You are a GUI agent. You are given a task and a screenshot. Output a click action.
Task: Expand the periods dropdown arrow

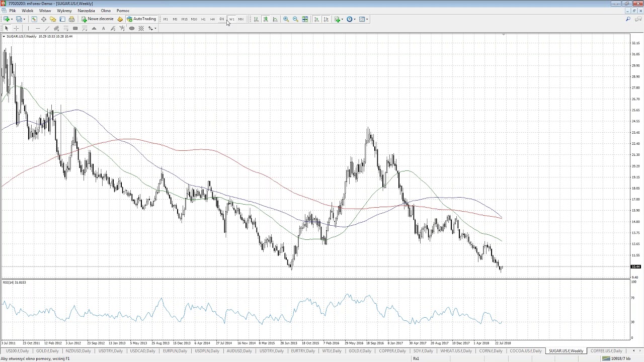pos(355,19)
